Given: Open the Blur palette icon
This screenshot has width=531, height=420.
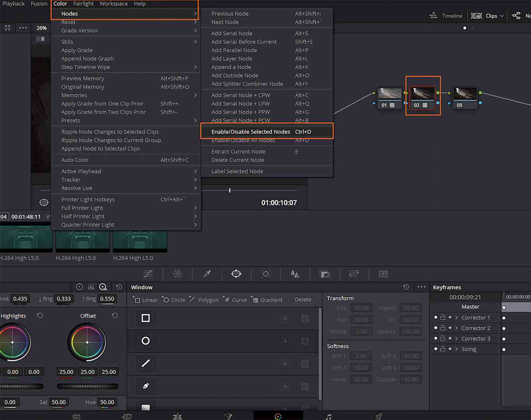Looking at the screenshot, I should [295, 274].
